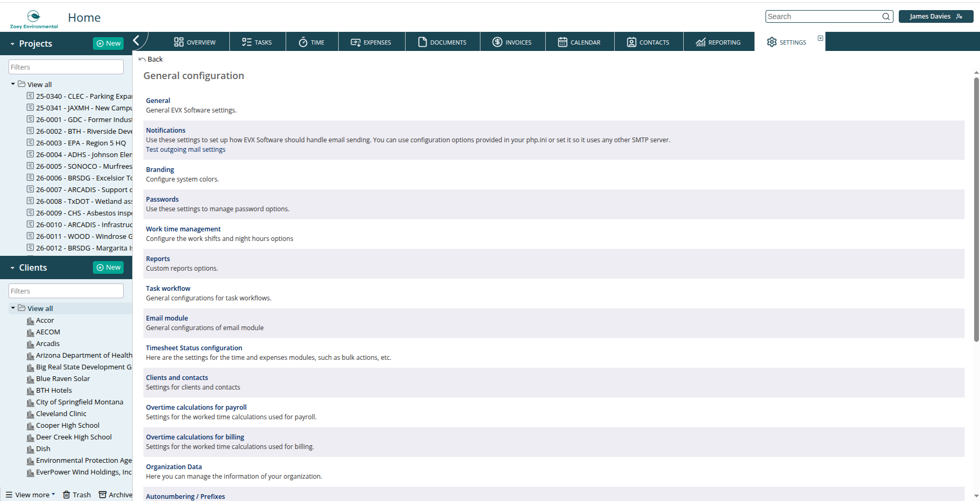Open the View more dropdown
This screenshot has width=980, height=501.
pyautogui.click(x=30, y=495)
